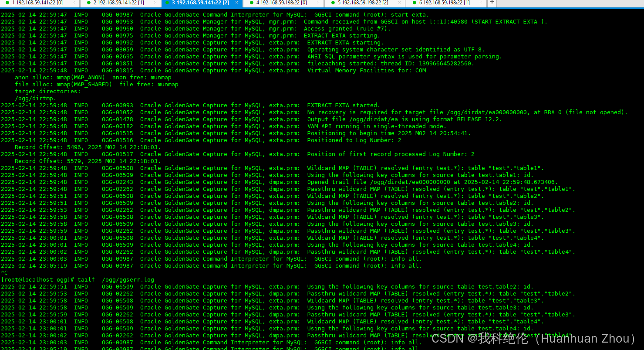Click the 'EXTRACT EXTA started.' log line

point(190,105)
